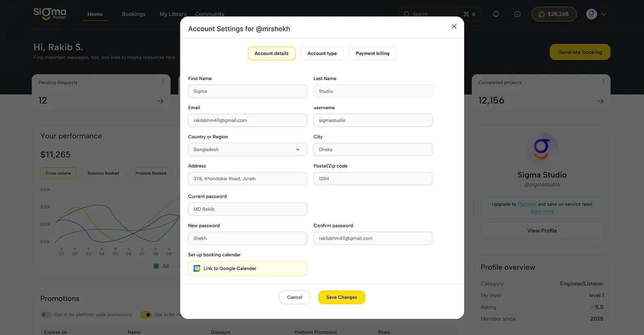Open My Library in the navigation
The width and height of the screenshot is (644, 335).
coord(173,14)
